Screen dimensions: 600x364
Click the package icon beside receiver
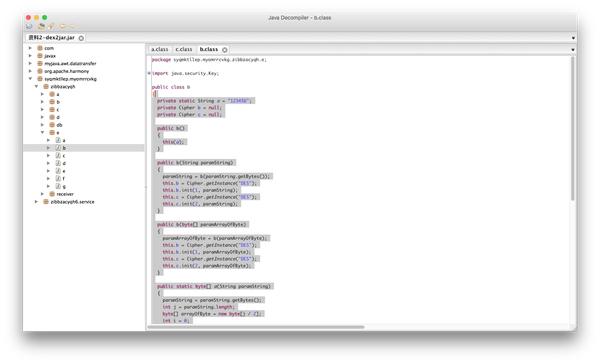point(52,194)
